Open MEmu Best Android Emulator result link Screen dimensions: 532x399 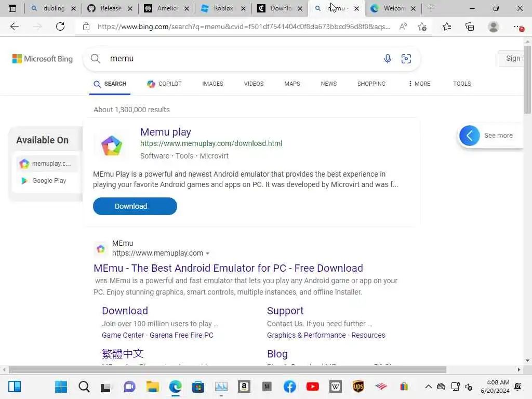pos(229,268)
